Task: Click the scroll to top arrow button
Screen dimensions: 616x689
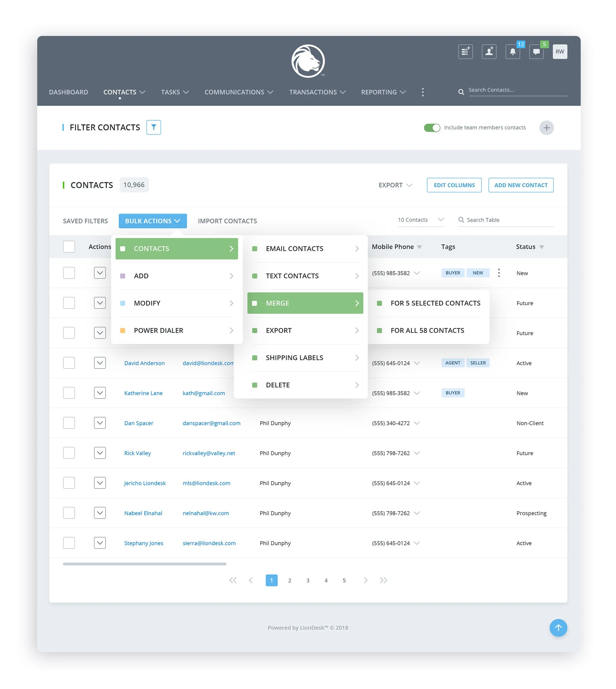Action: tap(558, 627)
